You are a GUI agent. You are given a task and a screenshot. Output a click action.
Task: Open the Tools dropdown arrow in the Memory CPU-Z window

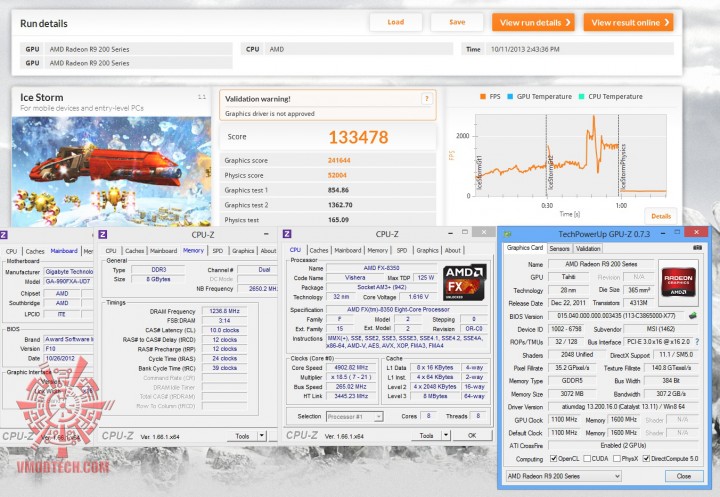click(261, 435)
